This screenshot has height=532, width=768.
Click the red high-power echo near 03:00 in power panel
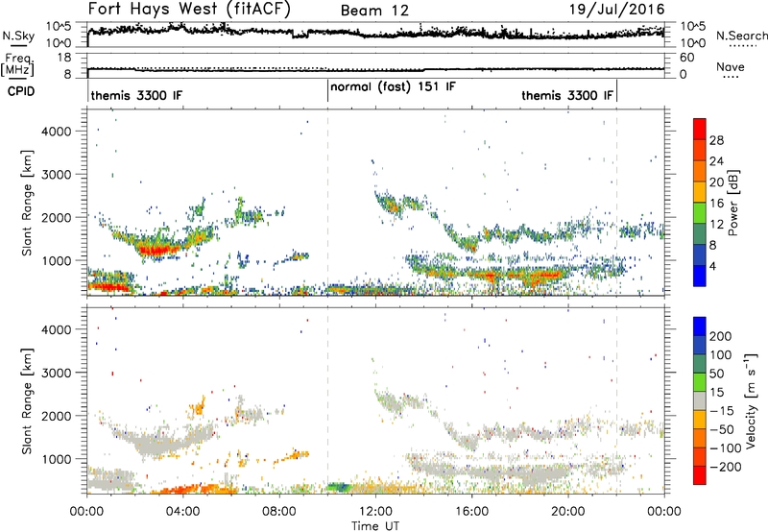point(156,251)
